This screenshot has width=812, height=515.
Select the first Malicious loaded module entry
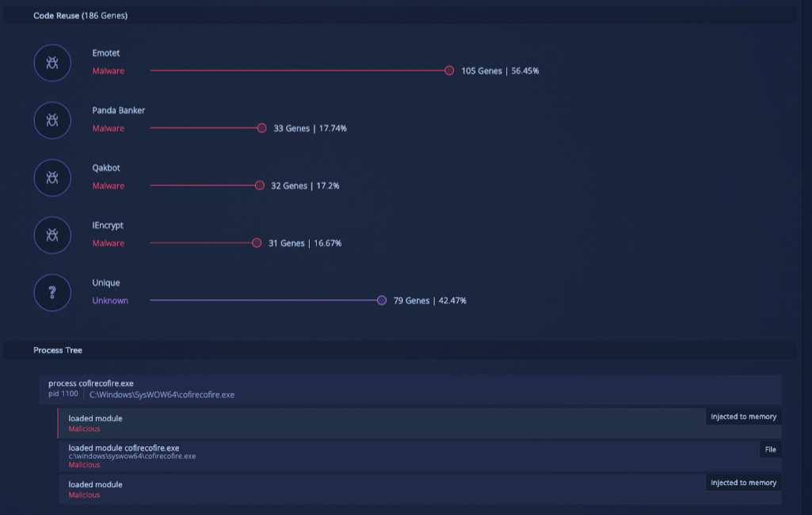[x=317, y=422]
